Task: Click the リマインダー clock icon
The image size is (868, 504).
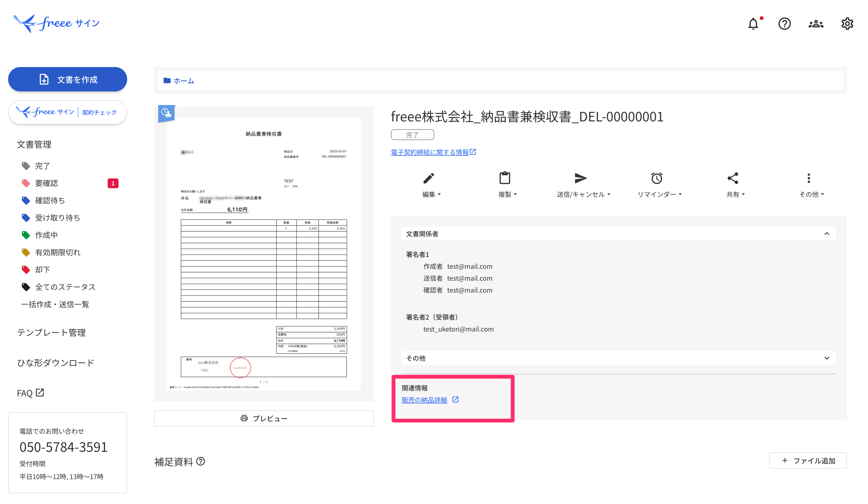Action: coord(657,178)
